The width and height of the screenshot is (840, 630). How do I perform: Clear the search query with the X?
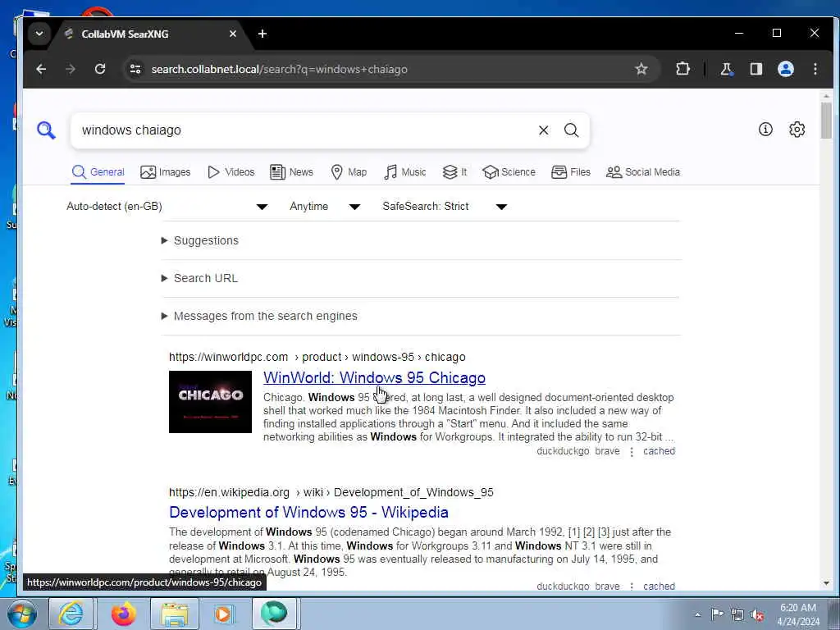click(543, 130)
